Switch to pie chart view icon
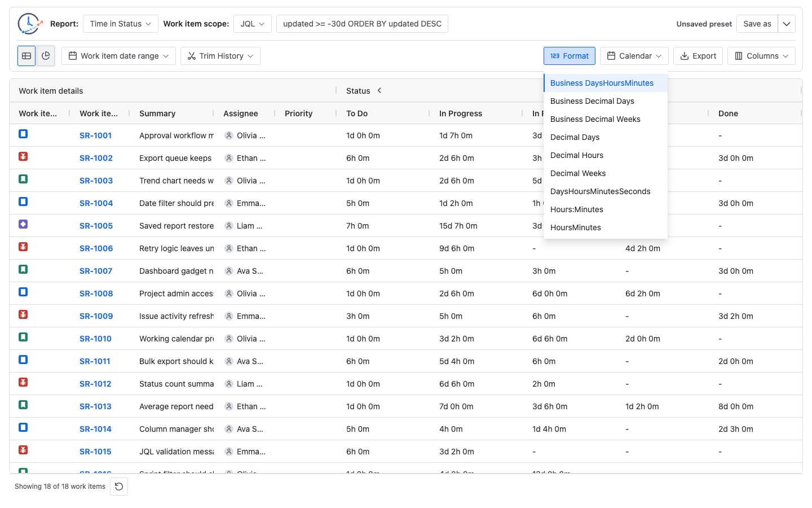This screenshot has width=812, height=508. 46,56
